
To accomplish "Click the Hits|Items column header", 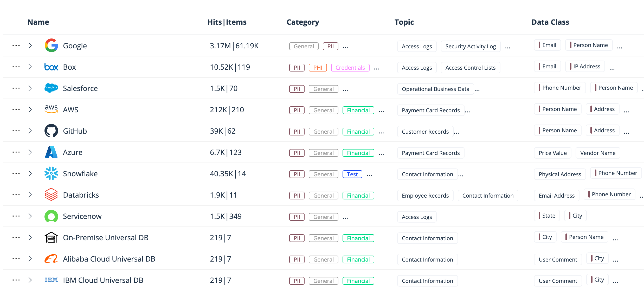I will pos(227,22).
